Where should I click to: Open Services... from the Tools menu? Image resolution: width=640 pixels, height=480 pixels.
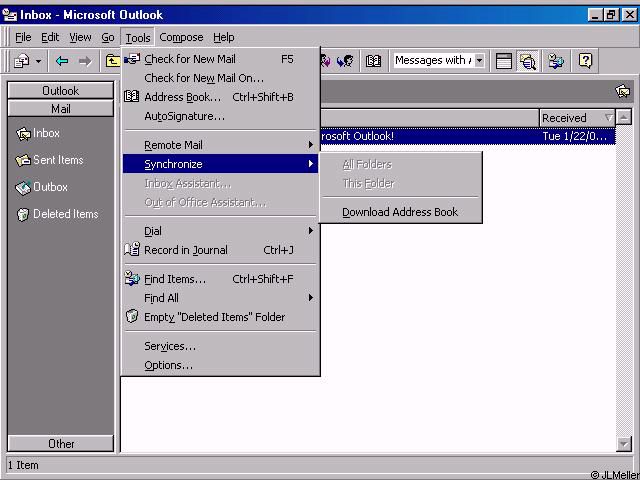click(x=220, y=346)
